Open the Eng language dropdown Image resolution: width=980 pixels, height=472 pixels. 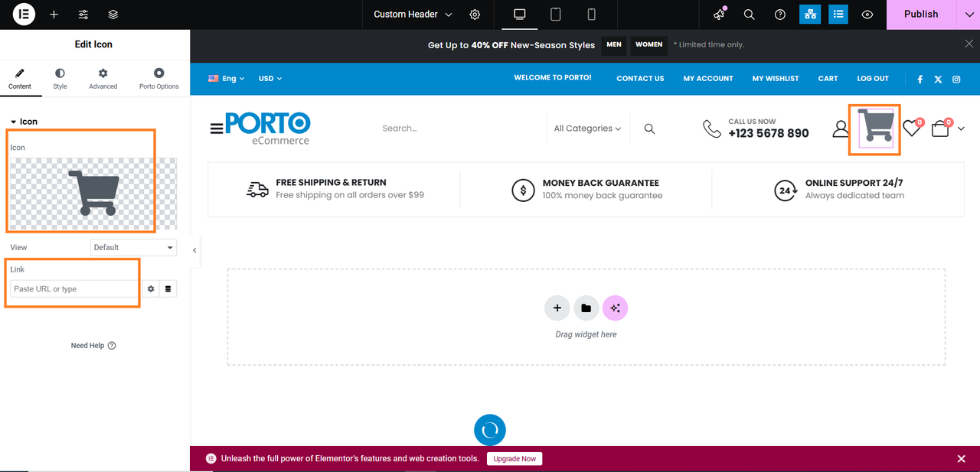click(x=227, y=79)
